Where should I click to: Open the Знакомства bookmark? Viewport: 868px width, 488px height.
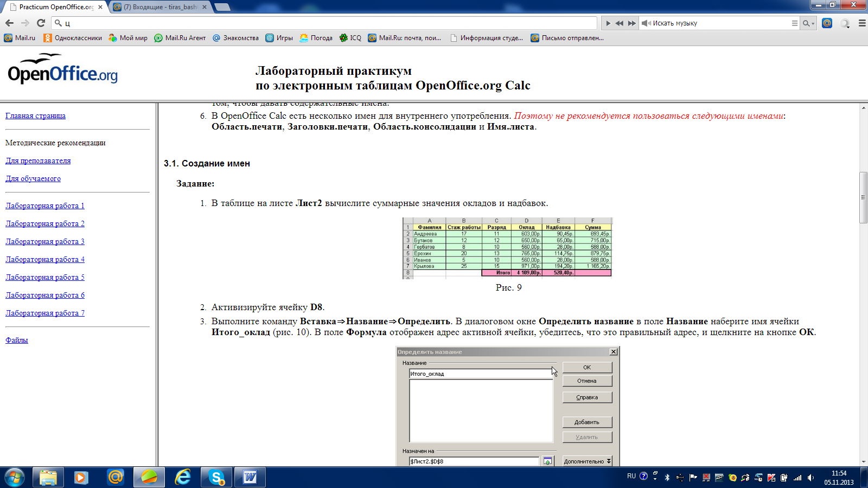[235, 38]
